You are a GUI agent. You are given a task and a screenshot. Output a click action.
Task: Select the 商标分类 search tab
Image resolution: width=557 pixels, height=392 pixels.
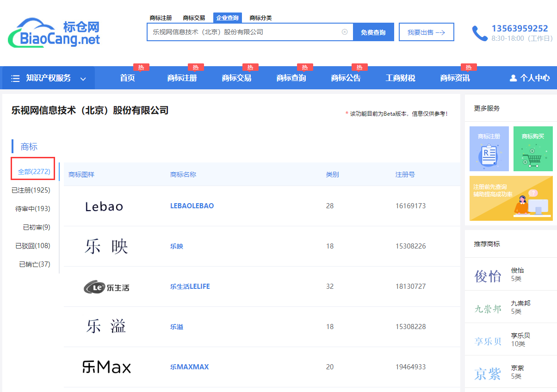tap(260, 18)
